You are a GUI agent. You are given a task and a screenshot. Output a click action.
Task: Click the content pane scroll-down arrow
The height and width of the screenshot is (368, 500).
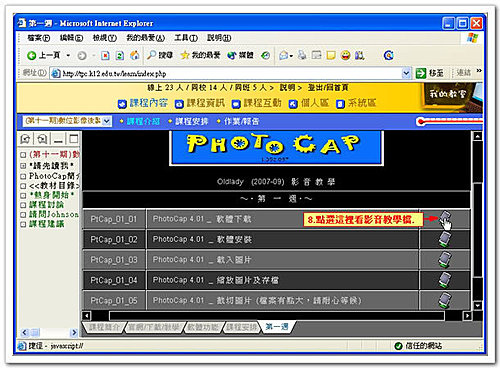[x=478, y=305]
